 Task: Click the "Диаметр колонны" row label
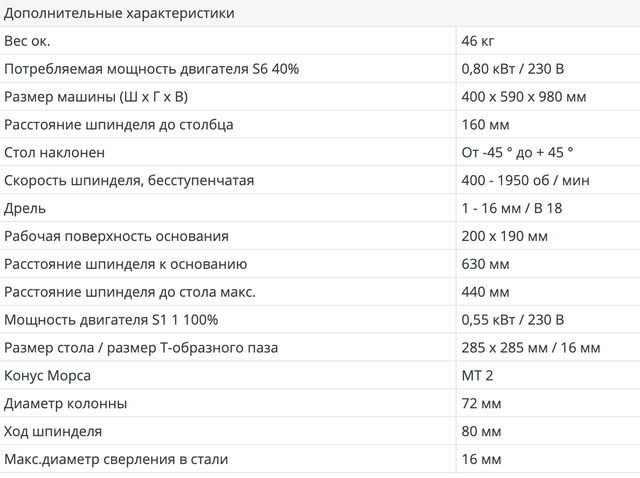[66, 404]
